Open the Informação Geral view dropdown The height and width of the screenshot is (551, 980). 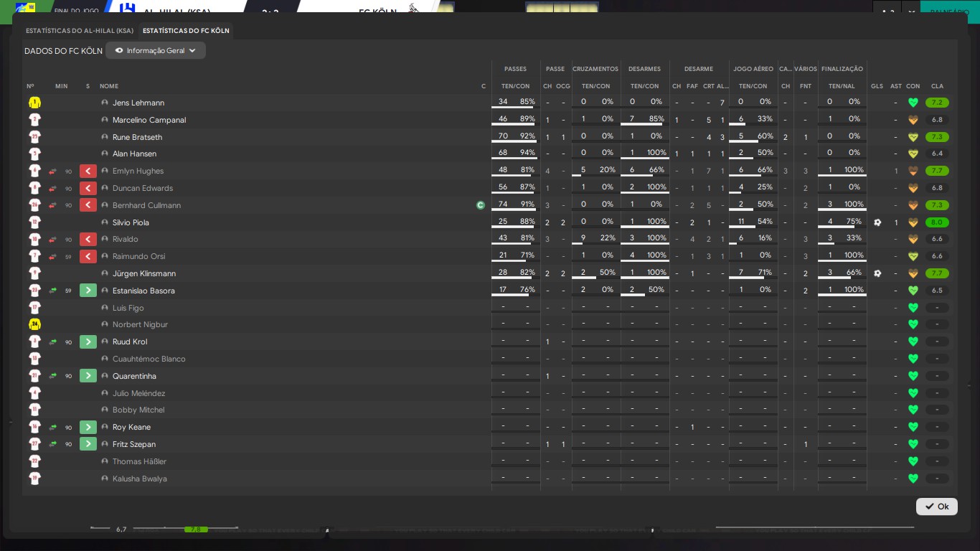tap(156, 50)
